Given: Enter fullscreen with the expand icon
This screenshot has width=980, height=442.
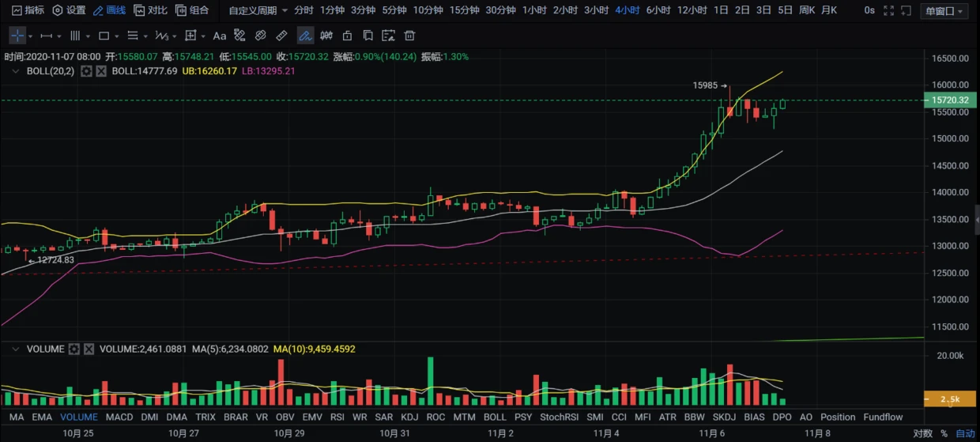Looking at the screenshot, I should (889, 11).
